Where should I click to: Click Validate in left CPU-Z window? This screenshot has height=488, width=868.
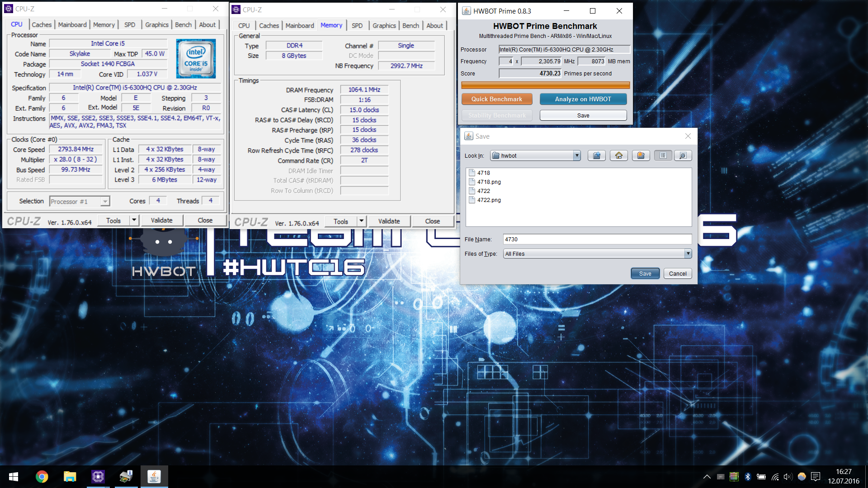(161, 221)
